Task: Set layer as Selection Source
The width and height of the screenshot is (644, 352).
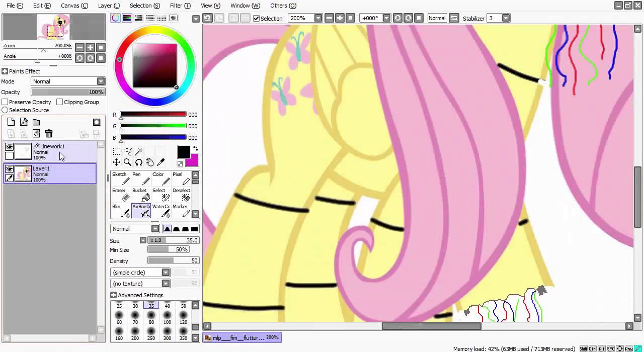Action: (x=5, y=110)
